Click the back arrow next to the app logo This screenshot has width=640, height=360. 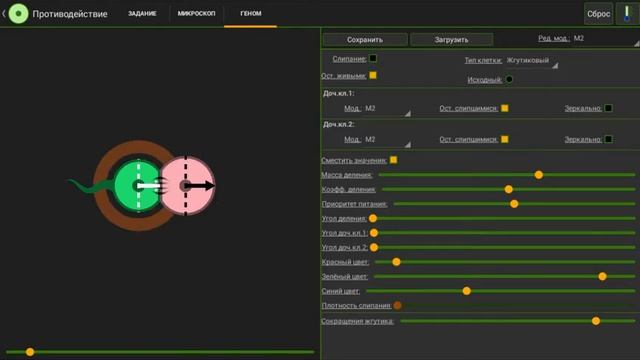click(4, 13)
